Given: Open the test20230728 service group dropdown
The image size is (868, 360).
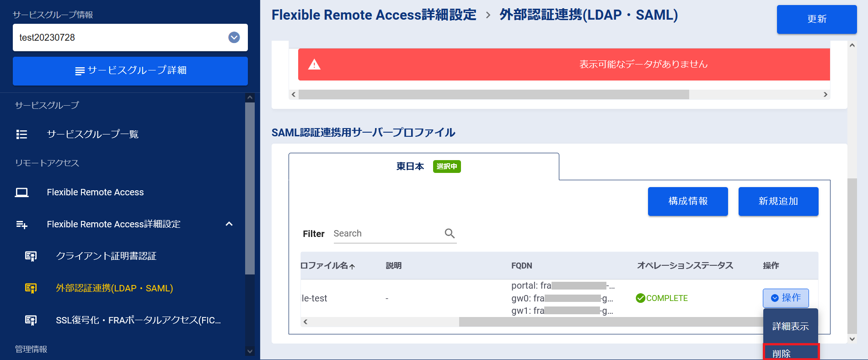Looking at the screenshot, I should pyautogui.click(x=234, y=38).
